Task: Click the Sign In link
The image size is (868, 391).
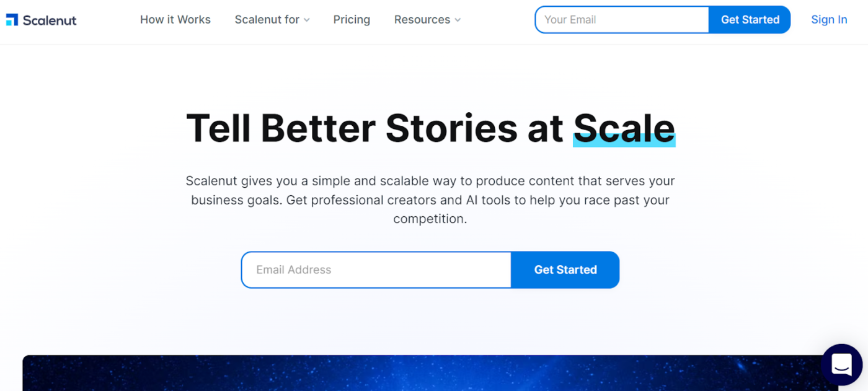Action: [829, 20]
